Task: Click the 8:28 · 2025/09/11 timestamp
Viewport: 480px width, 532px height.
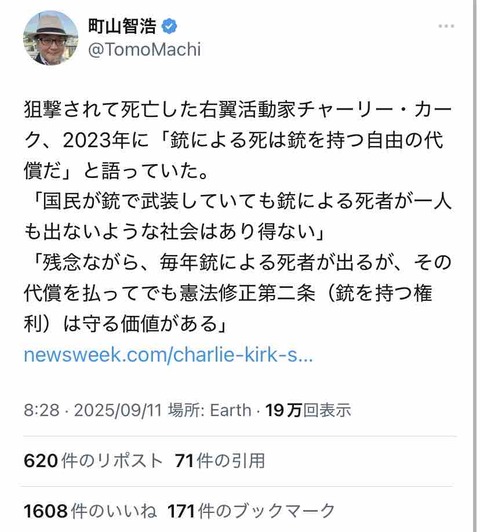Action: pos(93,410)
